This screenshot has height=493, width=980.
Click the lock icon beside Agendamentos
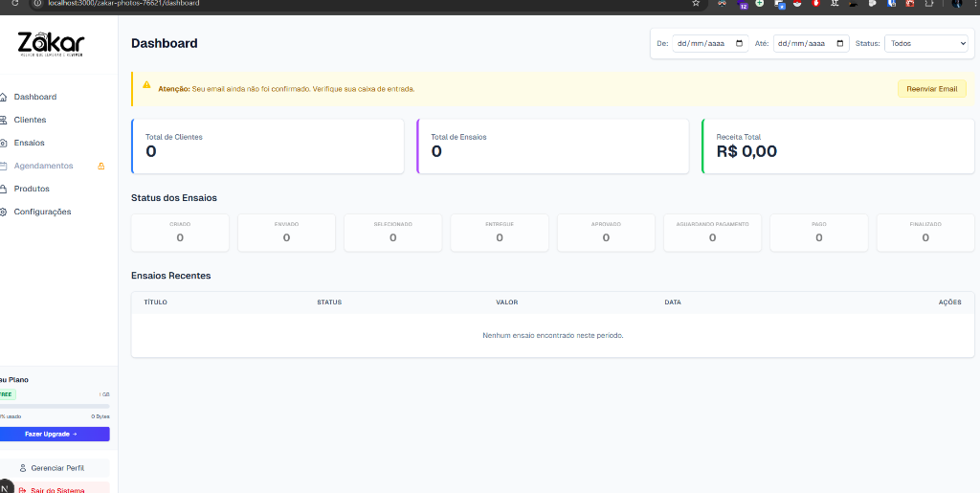(101, 166)
